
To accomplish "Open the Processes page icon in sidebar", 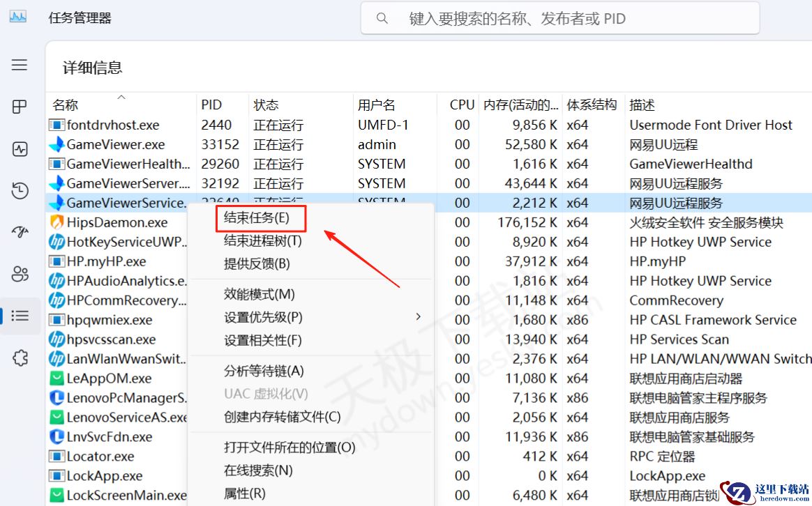I will (x=20, y=107).
